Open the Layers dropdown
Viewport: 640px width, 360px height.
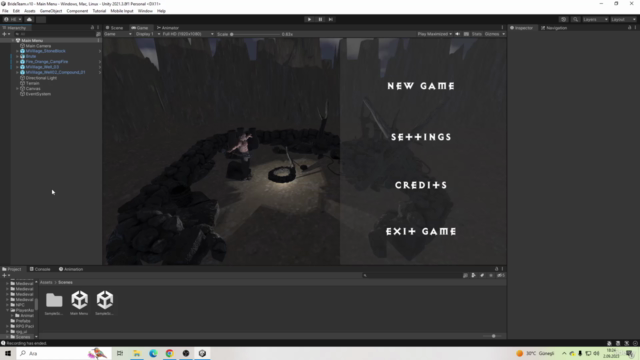point(595,19)
